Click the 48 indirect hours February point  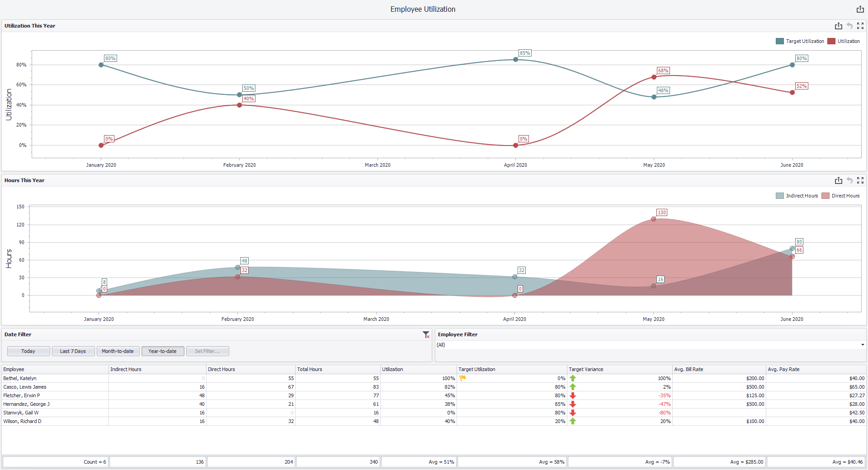pyautogui.click(x=237, y=267)
